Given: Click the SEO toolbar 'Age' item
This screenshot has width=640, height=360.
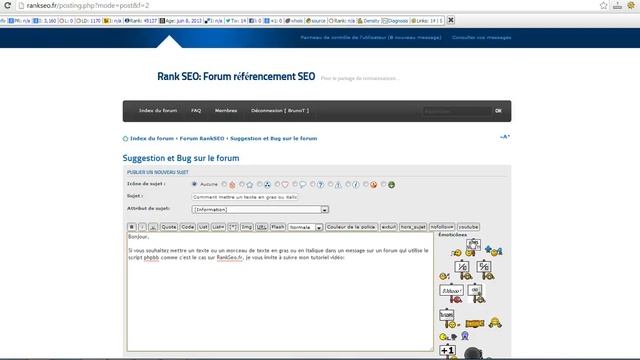Looking at the screenshot, I should (x=180, y=20).
